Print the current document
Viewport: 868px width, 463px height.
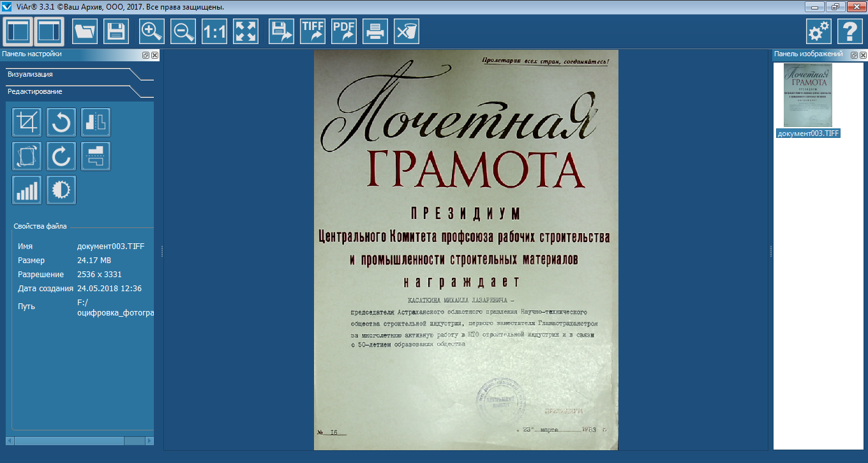click(x=375, y=31)
